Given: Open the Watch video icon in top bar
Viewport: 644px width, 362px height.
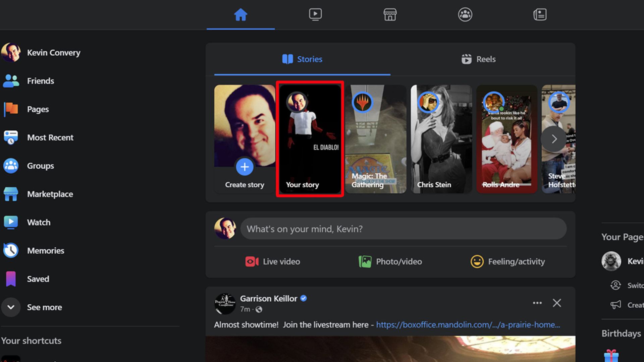Looking at the screenshot, I should [315, 15].
